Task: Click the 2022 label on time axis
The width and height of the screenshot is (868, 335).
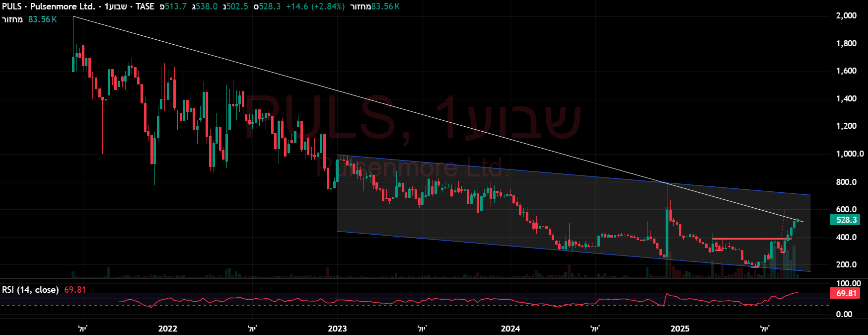Action: [x=167, y=329]
